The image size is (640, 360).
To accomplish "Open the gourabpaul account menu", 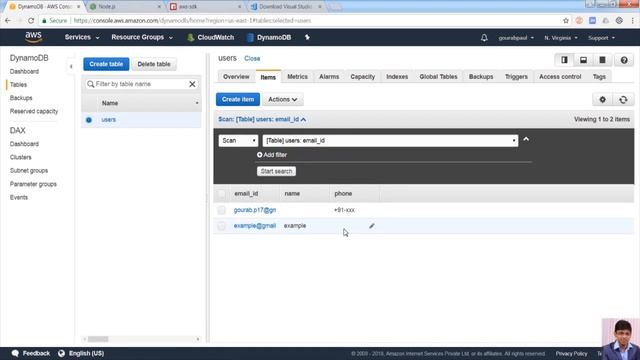I will pyautogui.click(x=516, y=38).
